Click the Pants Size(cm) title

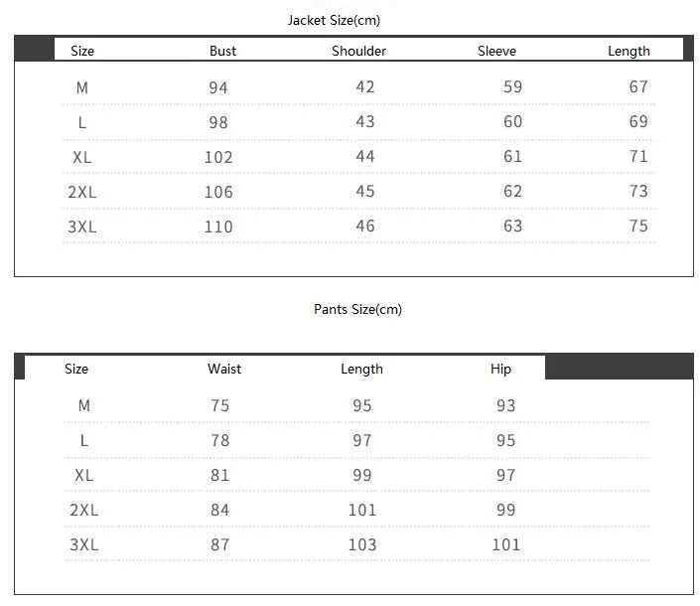pyautogui.click(x=357, y=310)
